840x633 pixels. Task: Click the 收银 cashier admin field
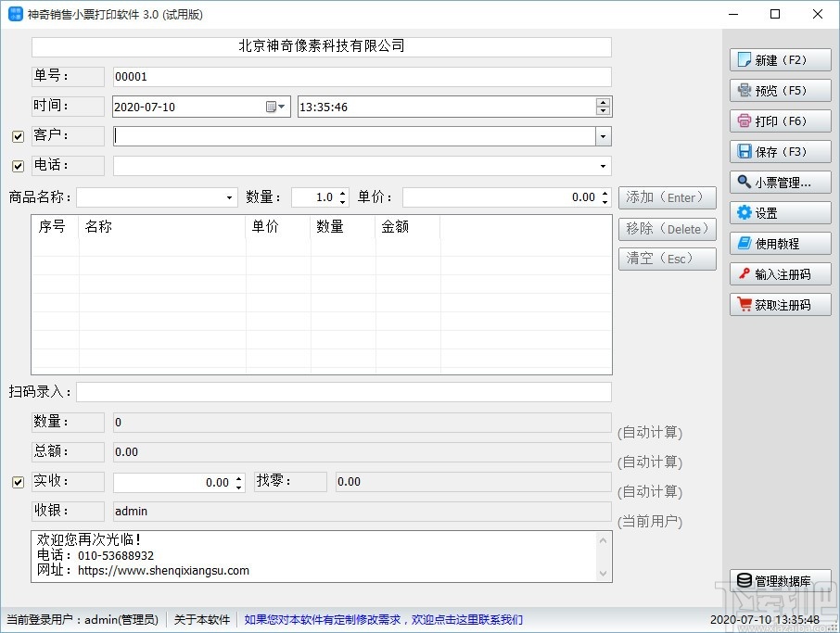point(363,512)
